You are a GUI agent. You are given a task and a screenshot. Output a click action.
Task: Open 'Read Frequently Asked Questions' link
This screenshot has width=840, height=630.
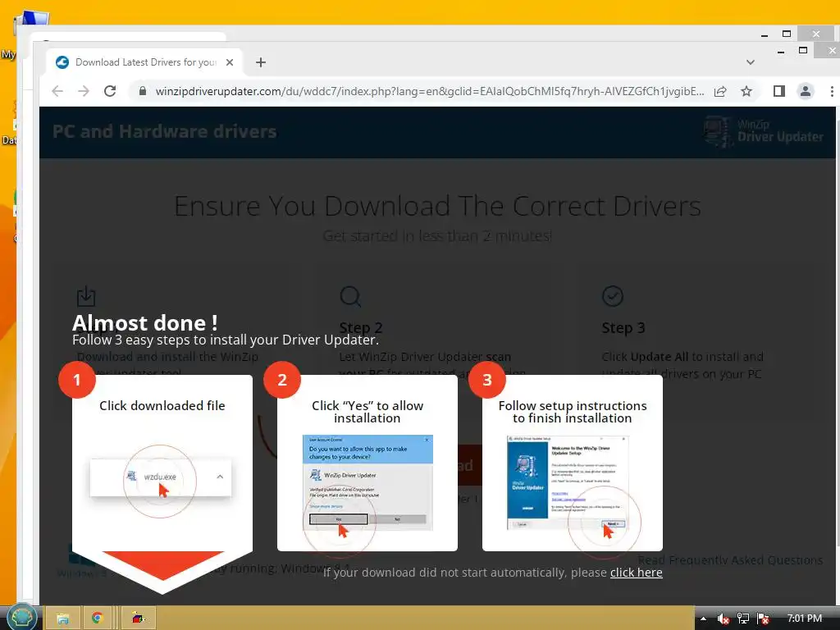730,559
